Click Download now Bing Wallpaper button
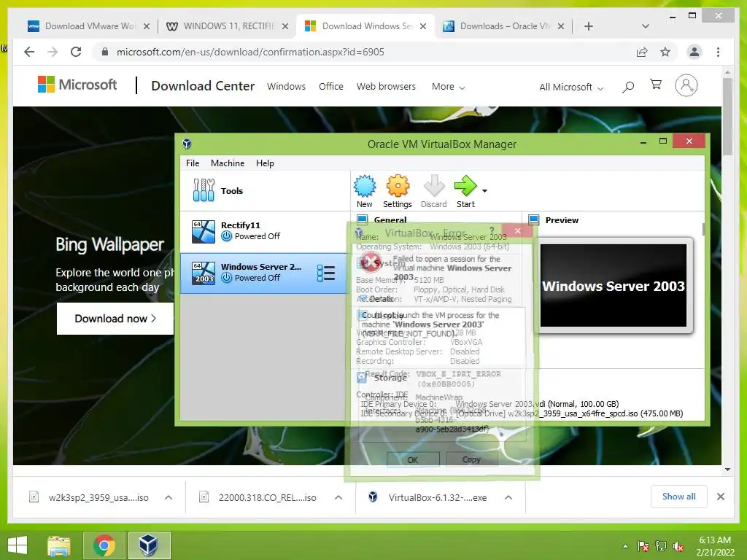Viewport: 747px width, 560px height. 115,319
